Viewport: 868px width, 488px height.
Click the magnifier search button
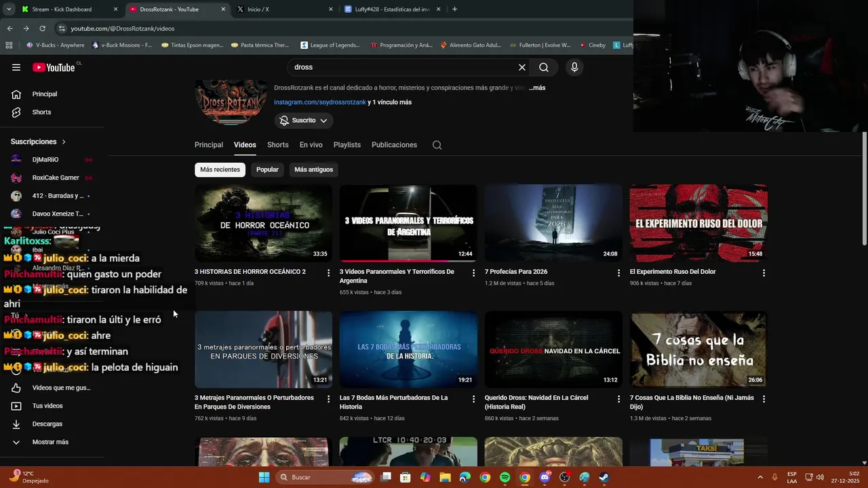[544, 67]
